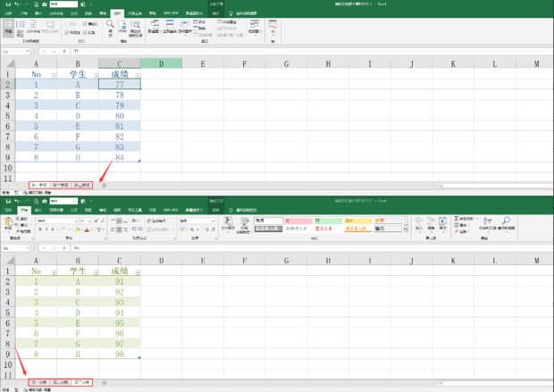The width and height of the screenshot is (554, 392).
Task: Expand font size dropdown in bottom window
Action: tap(90, 221)
